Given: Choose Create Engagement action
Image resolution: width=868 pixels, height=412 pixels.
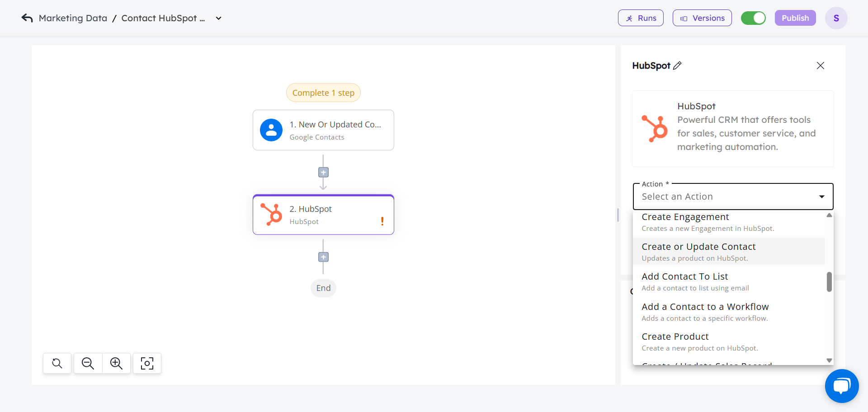Looking at the screenshot, I should coord(729,222).
